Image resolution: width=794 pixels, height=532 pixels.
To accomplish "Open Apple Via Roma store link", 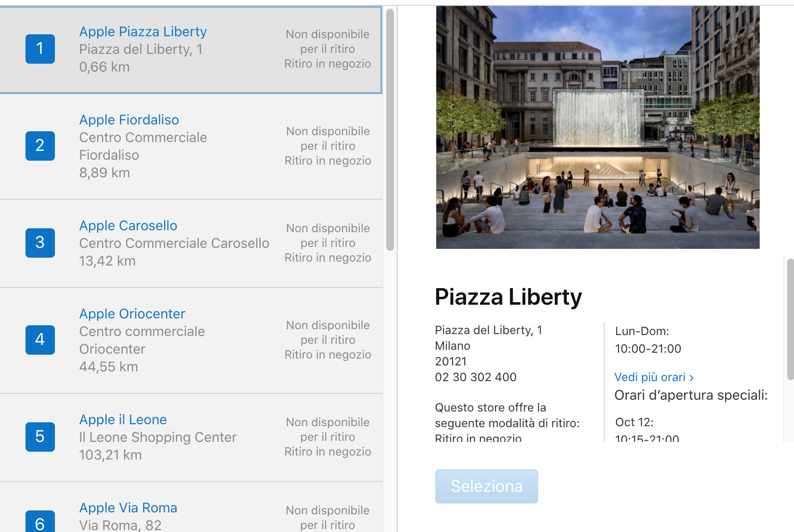I will 128,508.
